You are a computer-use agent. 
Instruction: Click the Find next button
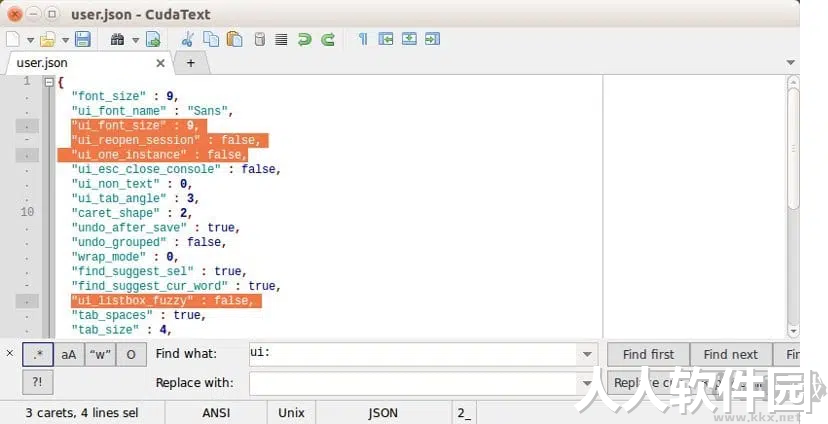(x=731, y=354)
